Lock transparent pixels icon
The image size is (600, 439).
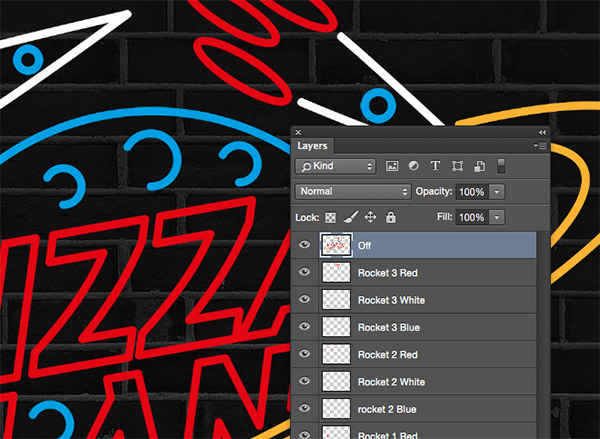330,218
